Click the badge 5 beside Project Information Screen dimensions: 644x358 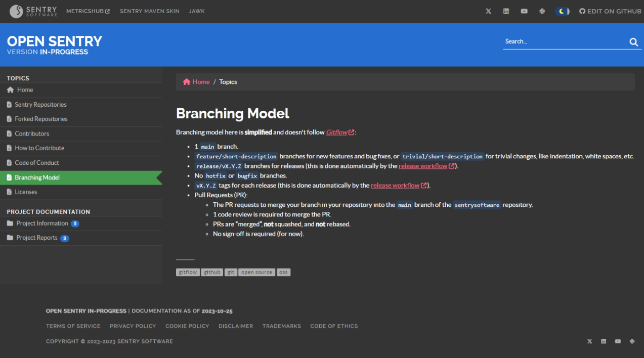(75, 223)
